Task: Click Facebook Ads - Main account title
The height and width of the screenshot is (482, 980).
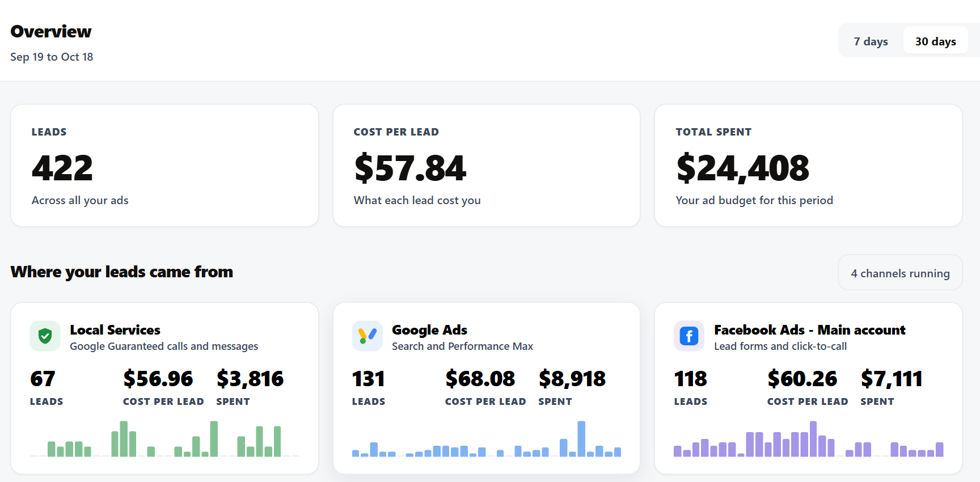Action: pyautogui.click(x=810, y=330)
